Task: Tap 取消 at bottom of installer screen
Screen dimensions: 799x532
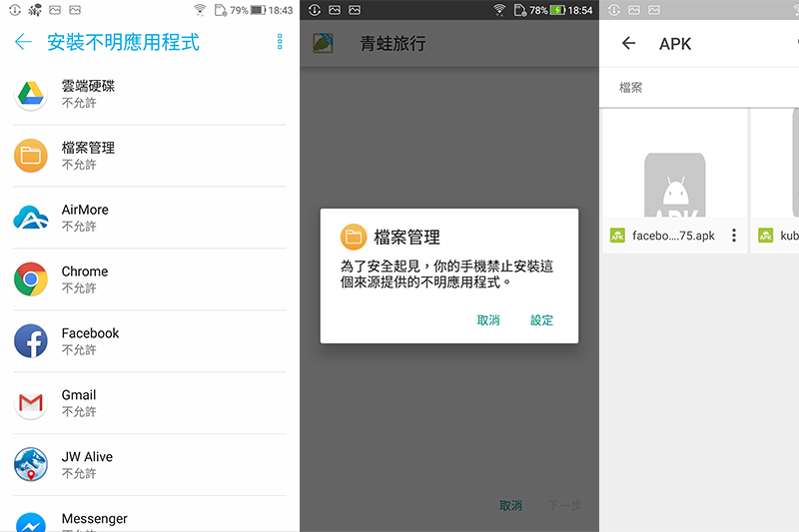Action: 510,505
